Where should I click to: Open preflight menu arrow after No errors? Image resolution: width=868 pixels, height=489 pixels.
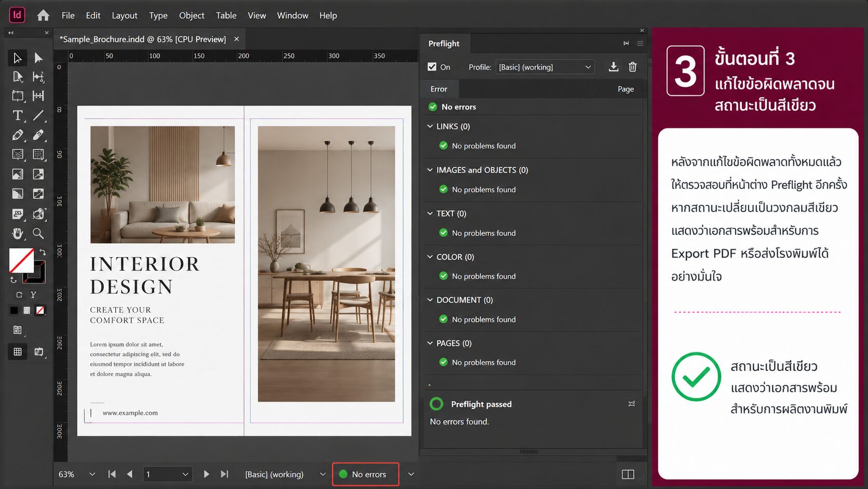pos(411,474)
